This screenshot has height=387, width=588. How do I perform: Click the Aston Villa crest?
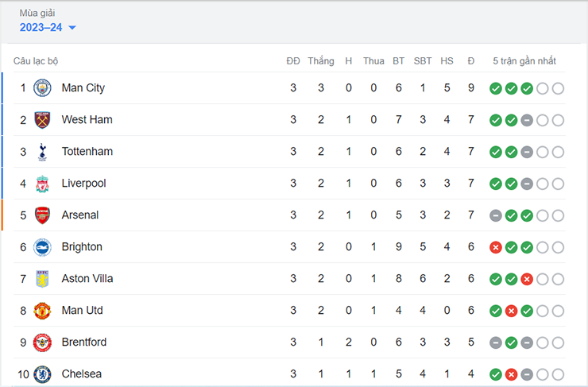(42, 279)
